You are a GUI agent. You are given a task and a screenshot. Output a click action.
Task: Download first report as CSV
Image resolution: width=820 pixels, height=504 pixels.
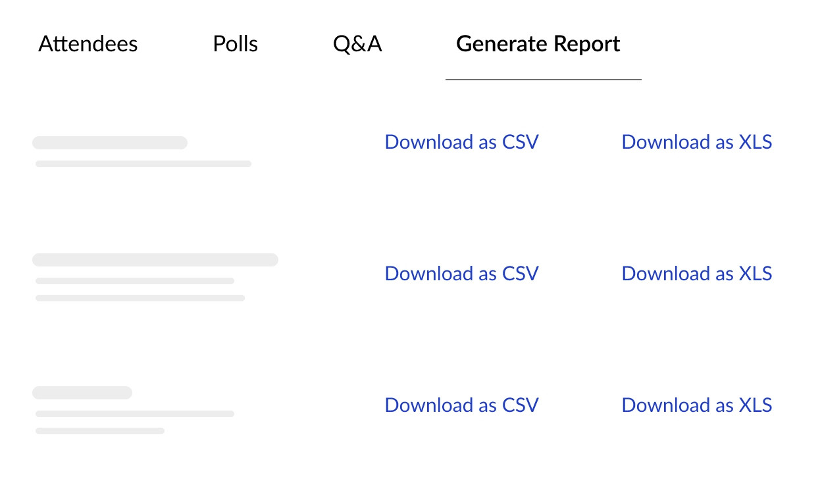tap(461, 142)
